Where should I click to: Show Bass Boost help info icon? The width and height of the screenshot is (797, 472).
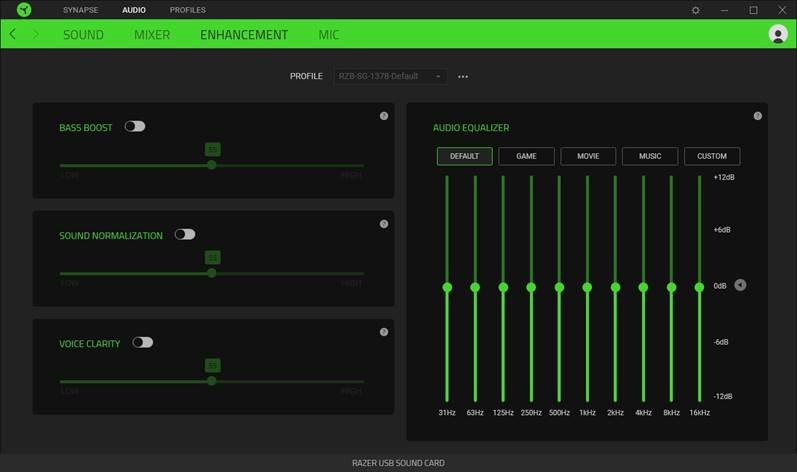click(384, 116)
